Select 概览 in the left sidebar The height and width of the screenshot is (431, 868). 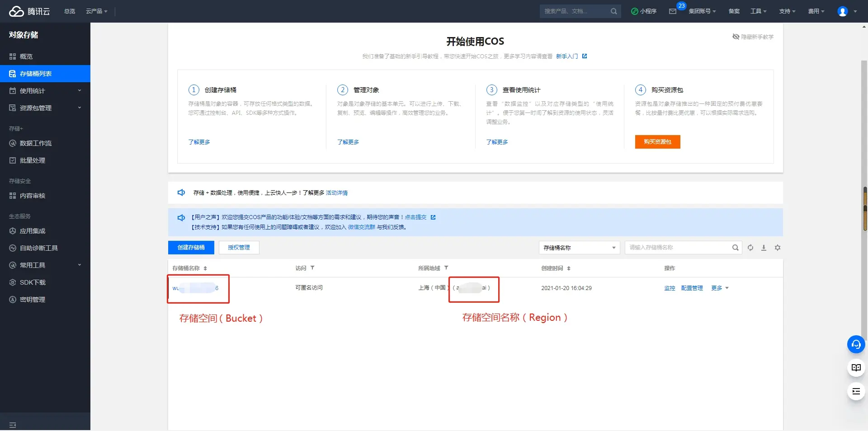point(26,56)
